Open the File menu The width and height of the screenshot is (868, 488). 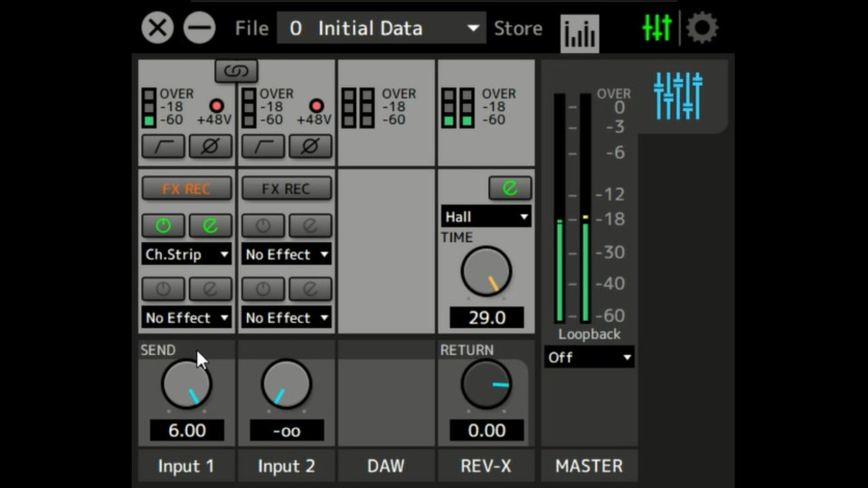coord(252,28)
